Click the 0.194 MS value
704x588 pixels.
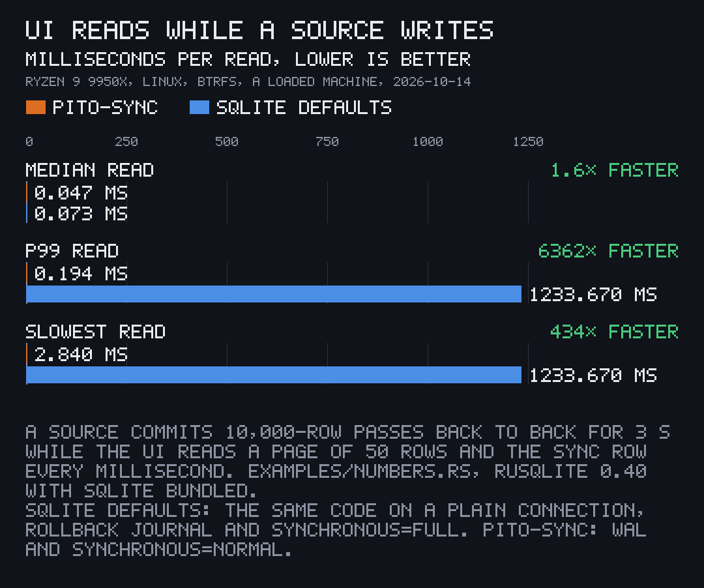coord(81,274)
